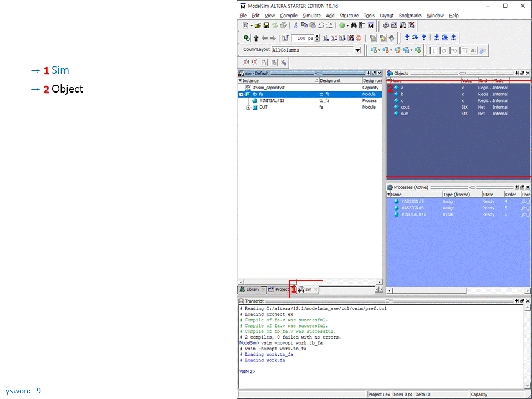Click the Print toolbar icon
532x399 pixels.
pos(283,25)
